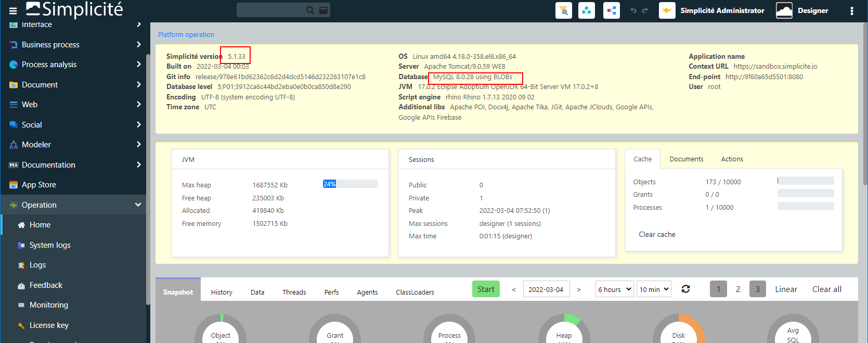
Task: Click the JVM heap 24% progress bar
Action: 351,184
